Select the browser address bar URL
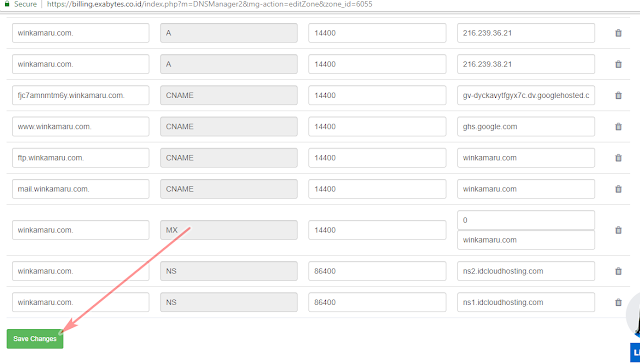640x363 pixels. pos(209,4)
